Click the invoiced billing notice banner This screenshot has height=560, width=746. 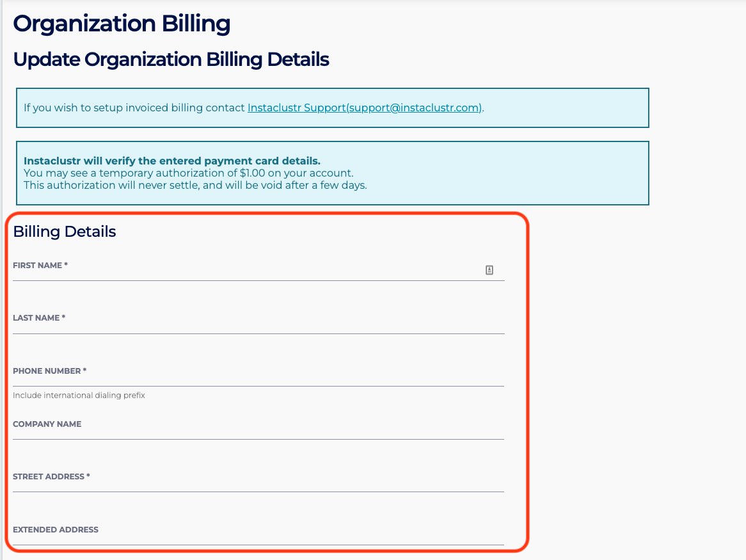pyautogui.click(x=333, y=108)
